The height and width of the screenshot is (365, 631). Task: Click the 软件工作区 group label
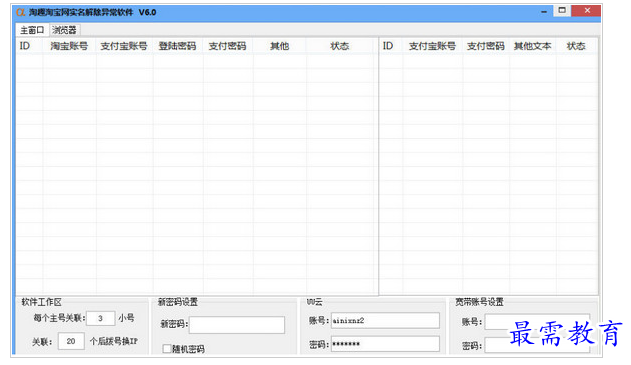pyautogui.click(x=41, y=302)
